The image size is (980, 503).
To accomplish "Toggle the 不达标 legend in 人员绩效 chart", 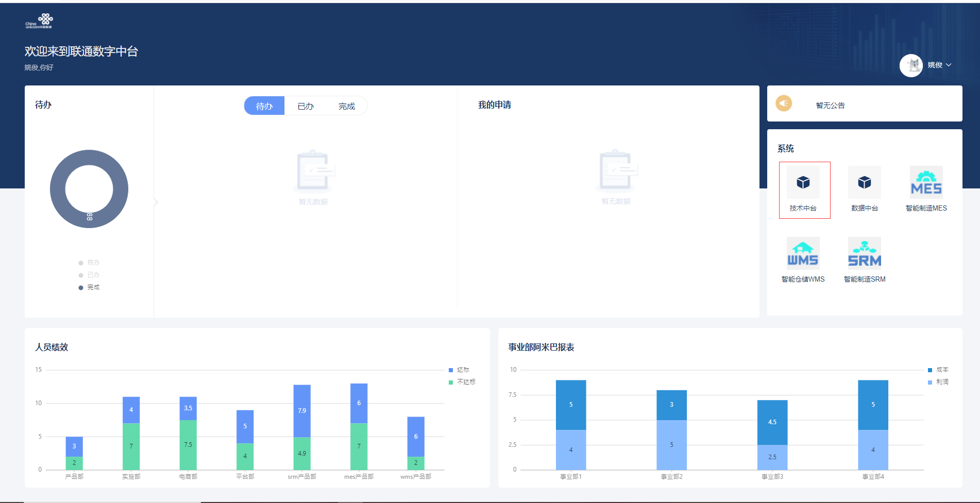I will tap(462, 382).
